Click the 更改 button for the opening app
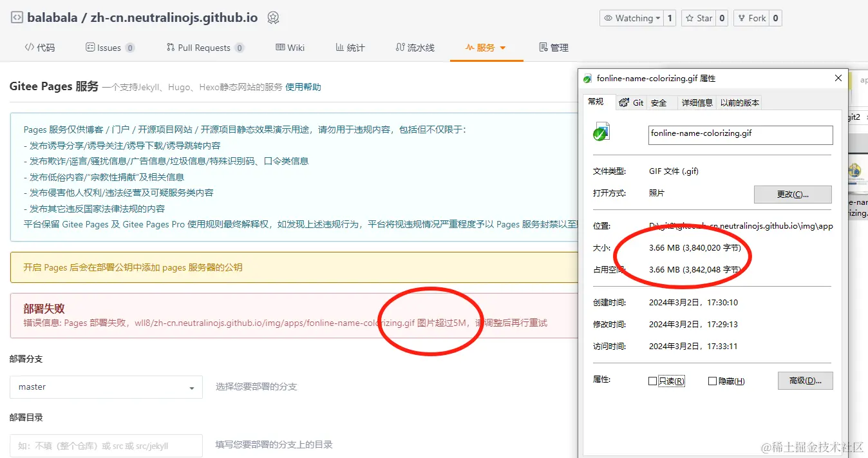The height and width of the screenshot is (458, 868). tap(793, 194)
